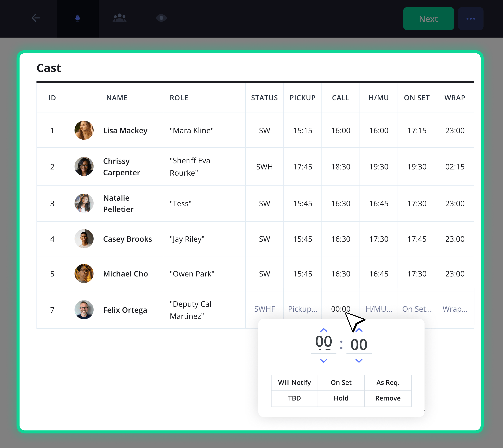This screenshot has width=503, height=448.
Task: Select the Will Notify option
Action: pos(294,382)
